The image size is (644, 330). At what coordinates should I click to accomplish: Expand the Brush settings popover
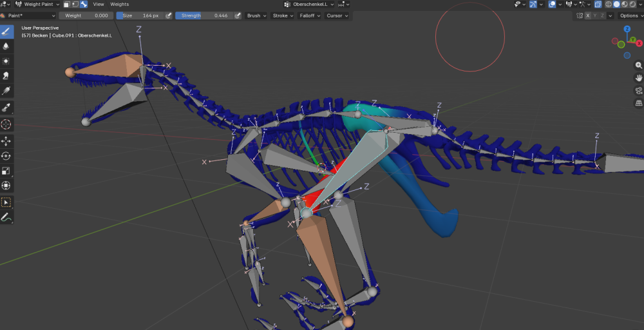[x=256, y=15]
